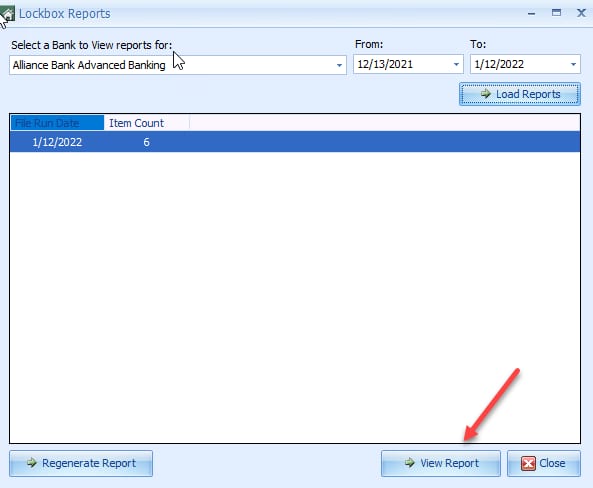Image resolution: width=593 pixels, height=488 pixels.
Task: Click the Lockbox Reports app icon in title bar
Action: click(x=7, y=14)
